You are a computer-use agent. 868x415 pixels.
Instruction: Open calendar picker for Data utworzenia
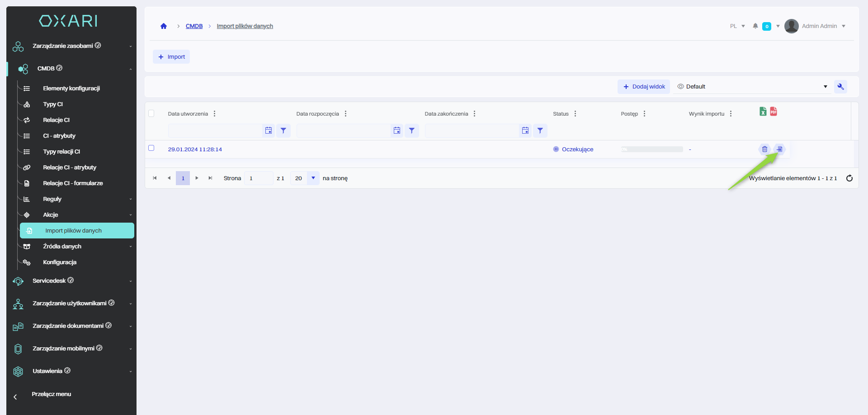269,131
